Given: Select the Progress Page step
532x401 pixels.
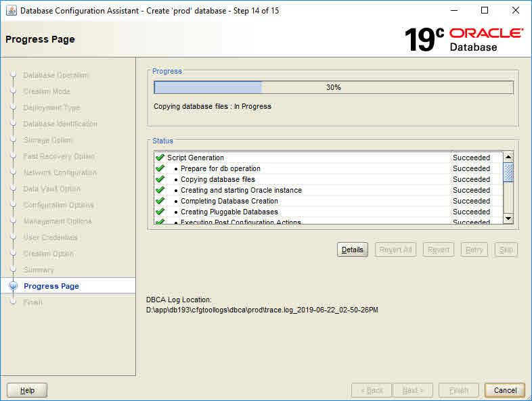Looking at the screenshot, I should pyautogui.click(x=51, y=286).
